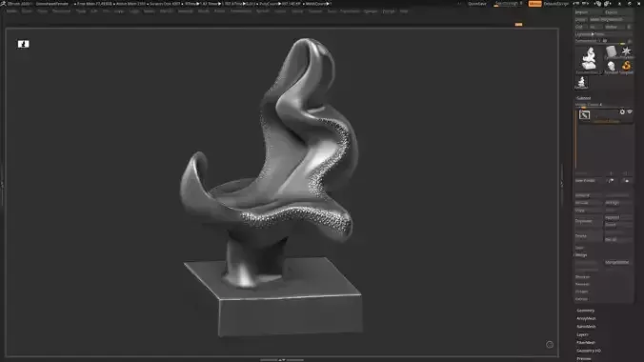Click the round icon at canvas bottom-right
Screen dimensions: 644x362
pyautogui.click(x=550, y=344)
